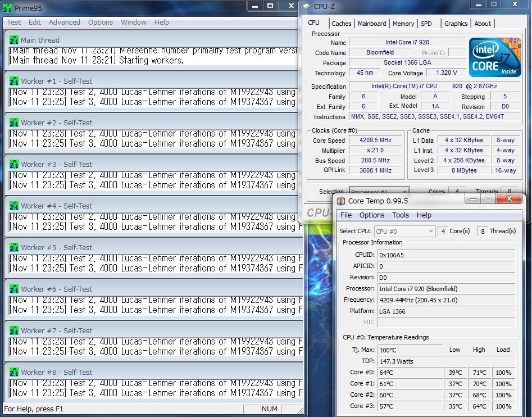The image size is (532, 417).
Task: Open the Test menu in Prime95
Action: pos(14,22)
